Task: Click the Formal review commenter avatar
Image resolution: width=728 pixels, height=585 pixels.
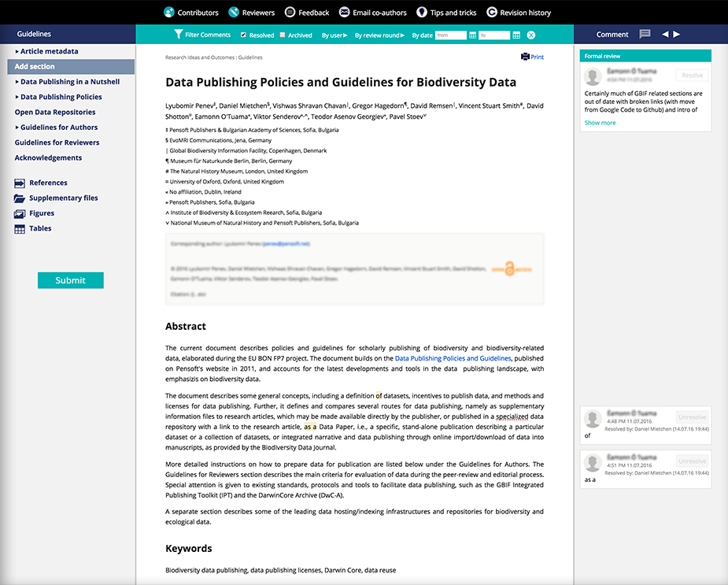Action: click(x=593, y=76)
